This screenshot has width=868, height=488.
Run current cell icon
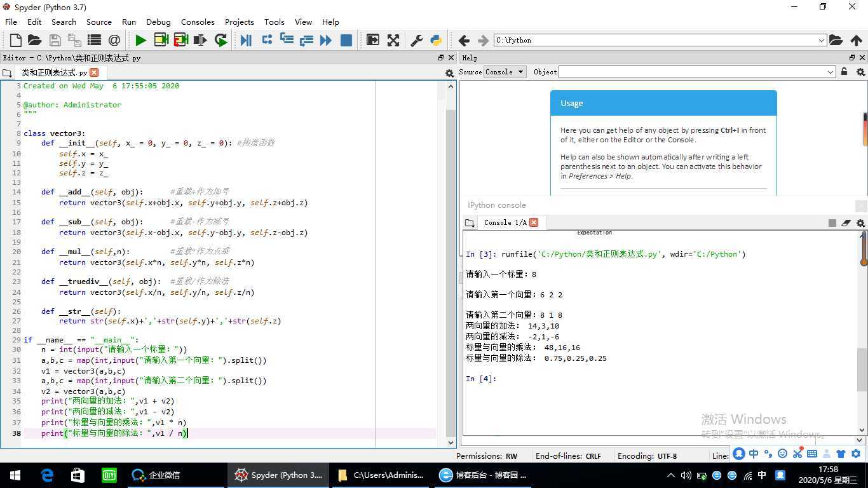(x=161, y=40)
